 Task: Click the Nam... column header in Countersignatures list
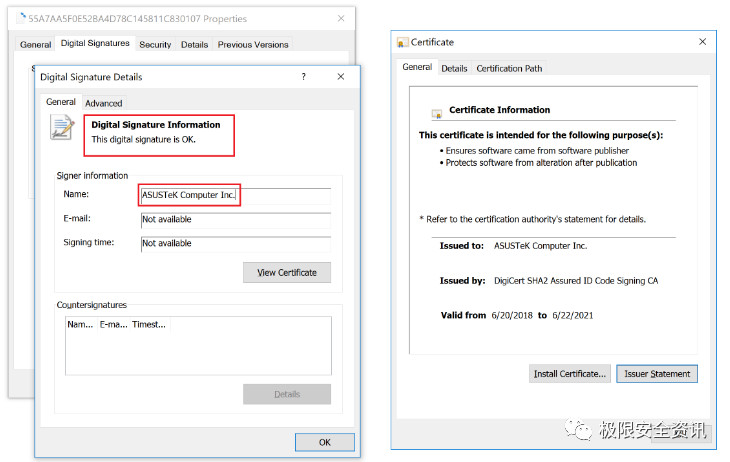click(x=81, y=325)
